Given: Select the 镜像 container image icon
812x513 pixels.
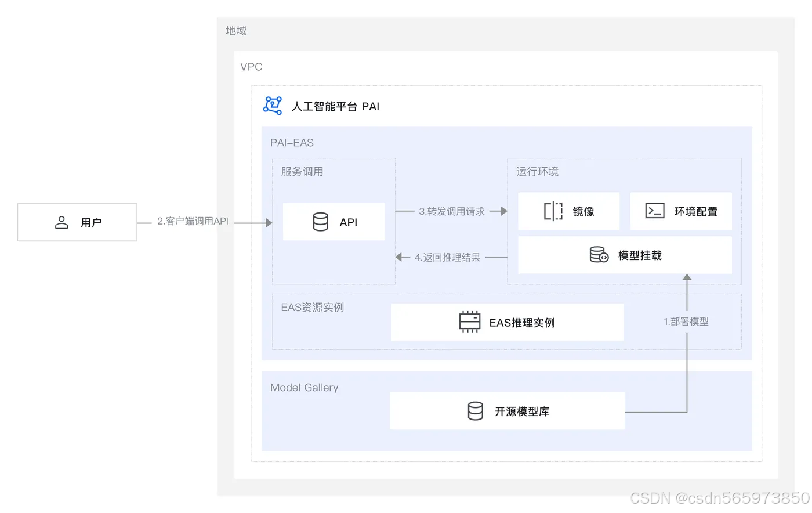Looking at the screenshot, I should pyautogui.click(x=553, y=211).
